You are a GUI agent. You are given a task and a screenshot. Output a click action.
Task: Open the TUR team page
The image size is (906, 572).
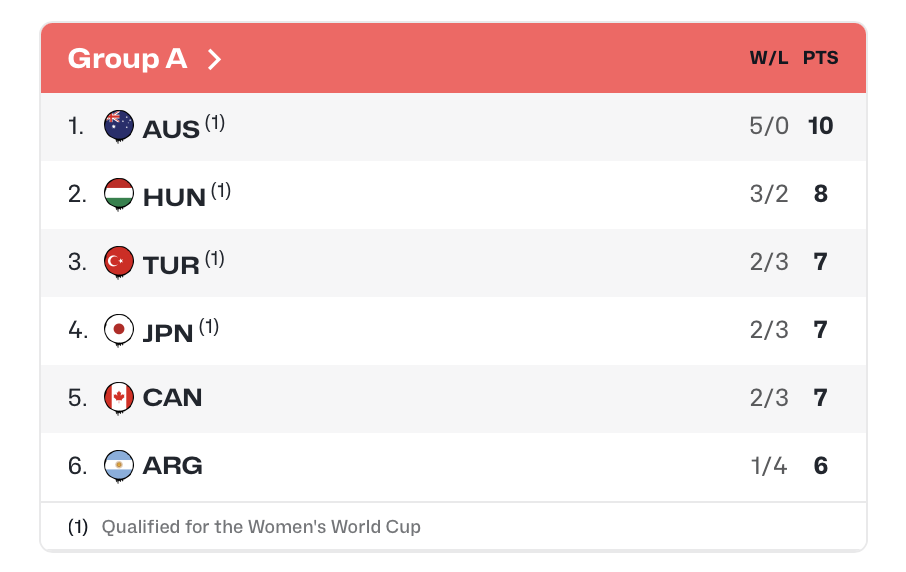171,265
